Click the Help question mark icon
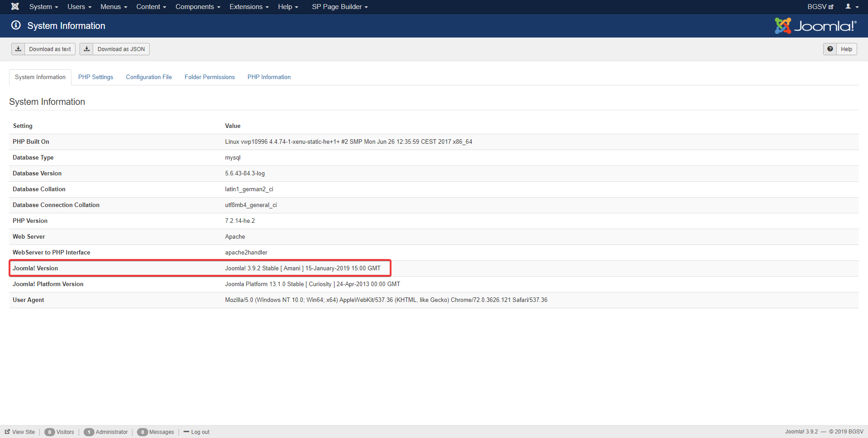Image resolution: width=868 pixels, height=438 pixels. coord(830,49)
